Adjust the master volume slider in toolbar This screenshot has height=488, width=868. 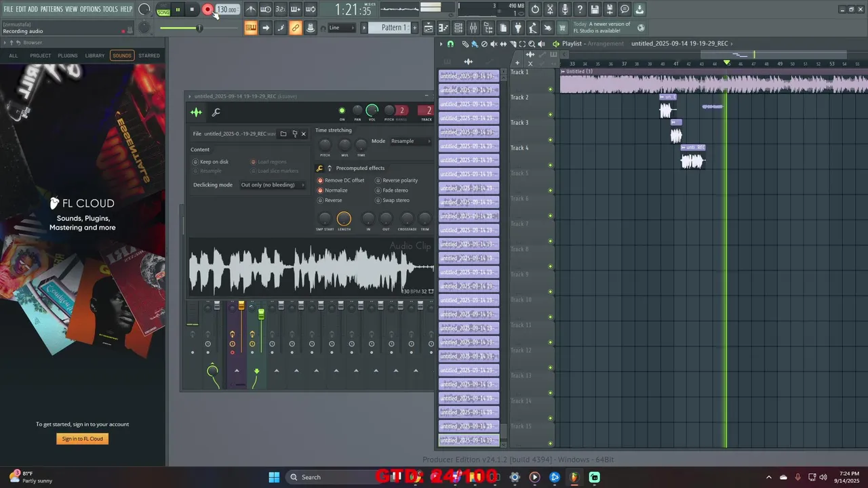[x=200, y=28]
